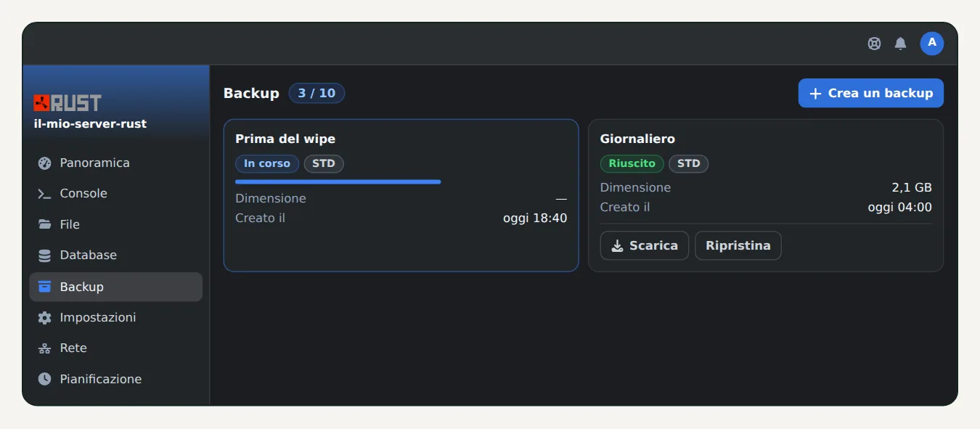The image size is (980, 429).
Task: Click the oggi 04:00 creation time
Action: coord(900,208)
